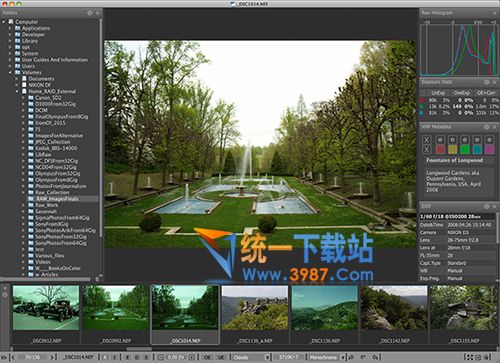Image resolution: width=500 pixels, height=363 pixels.
Task: Apply the red color label swatch
Action: tap(440, 149)
